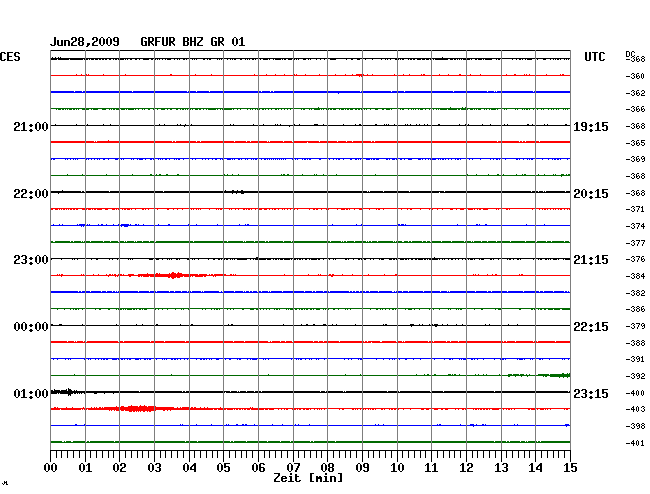Select the DC offset value -382
Viewport: 650px width, 494px height.
tap(635, 293)
